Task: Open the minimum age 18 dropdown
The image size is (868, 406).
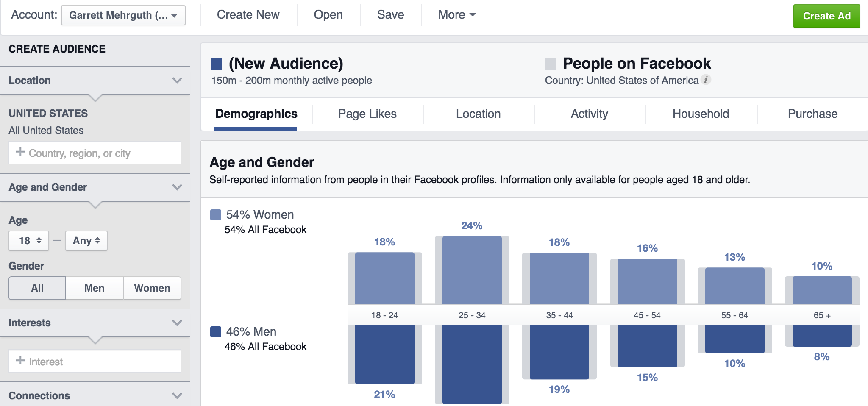Action: 29,241
